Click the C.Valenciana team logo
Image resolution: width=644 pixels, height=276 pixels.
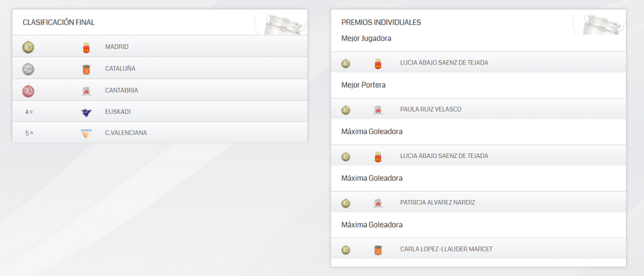tap(86, 133)
